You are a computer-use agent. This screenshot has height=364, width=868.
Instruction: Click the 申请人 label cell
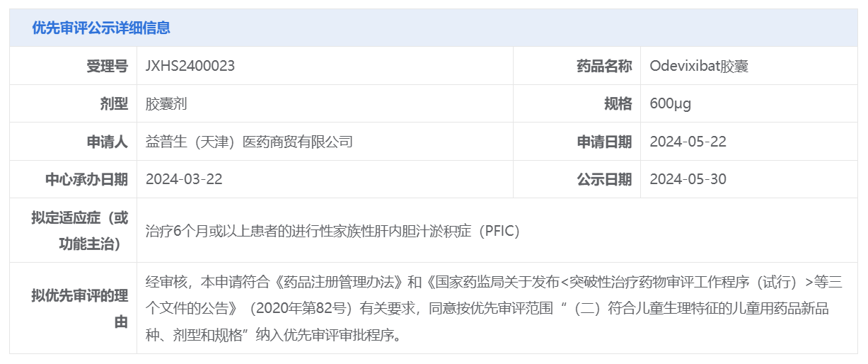[x=74, y=142]
